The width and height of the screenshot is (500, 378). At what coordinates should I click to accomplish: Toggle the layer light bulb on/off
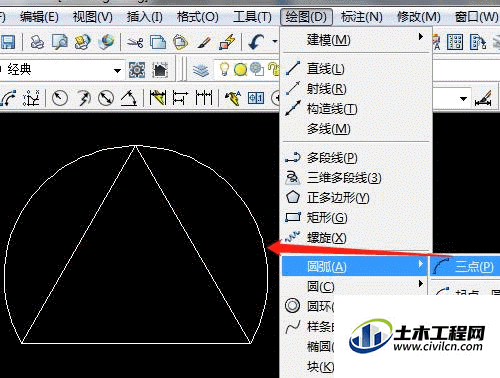[224, 69]
